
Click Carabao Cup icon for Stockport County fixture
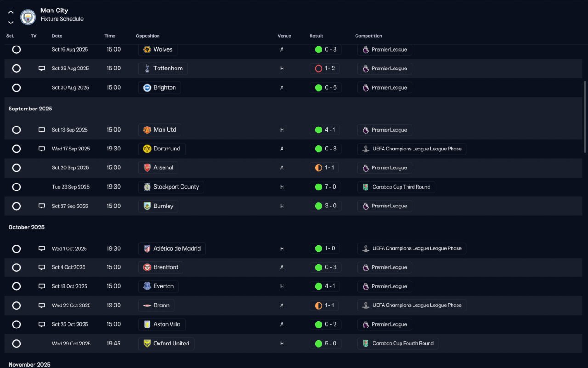tap(366, 187)
